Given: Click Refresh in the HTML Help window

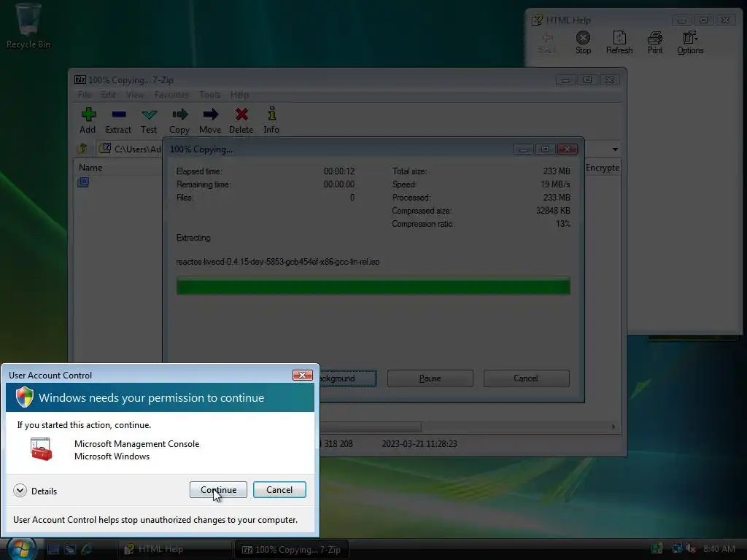Looking at the screenshot, I should (619, 42).
